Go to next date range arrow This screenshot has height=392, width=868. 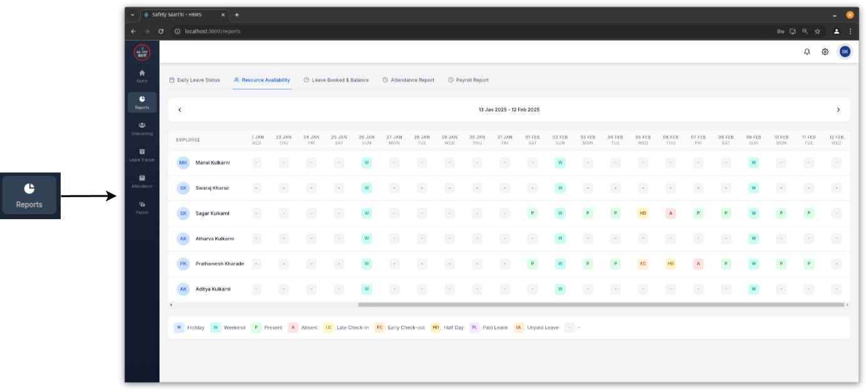click(x=839, y=110)
